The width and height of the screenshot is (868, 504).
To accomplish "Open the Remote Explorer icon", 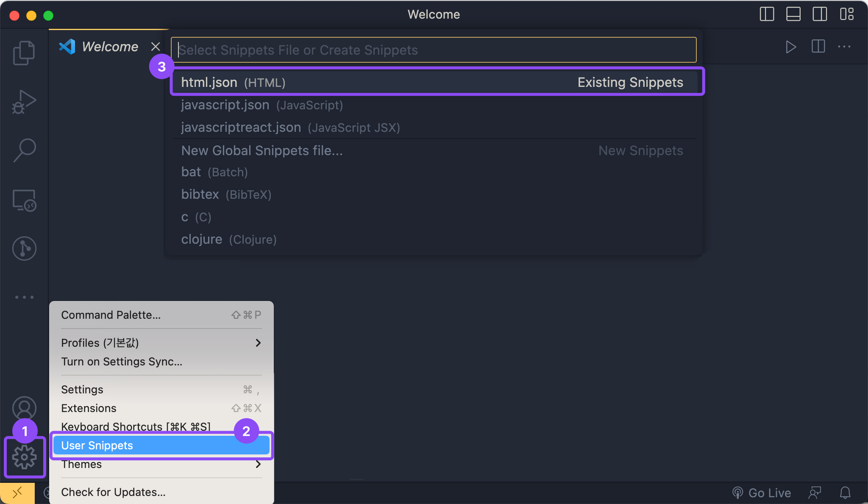I will (x=24, y=201).
